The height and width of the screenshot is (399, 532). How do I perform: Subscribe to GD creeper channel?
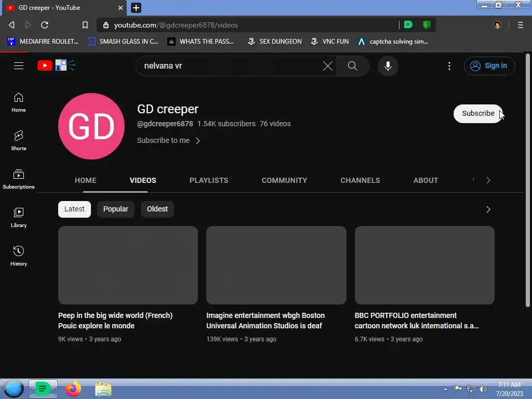point(478,113)
